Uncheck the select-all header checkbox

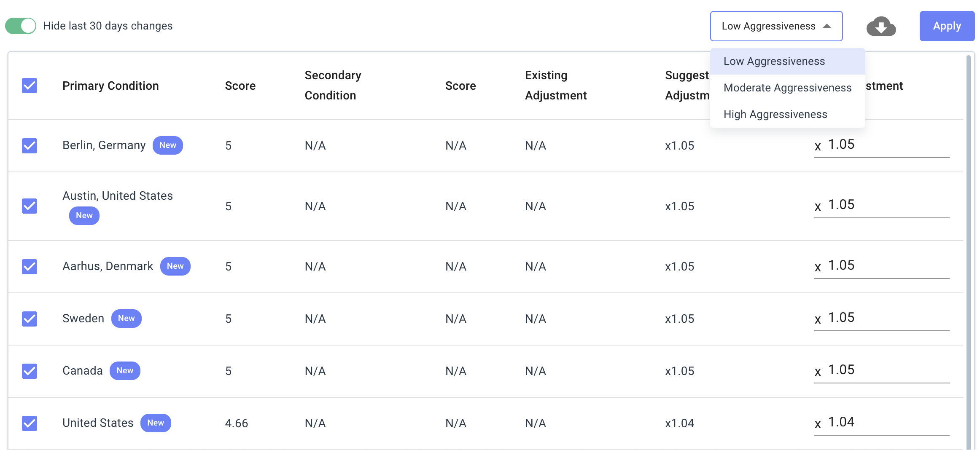tap(30, 86)
